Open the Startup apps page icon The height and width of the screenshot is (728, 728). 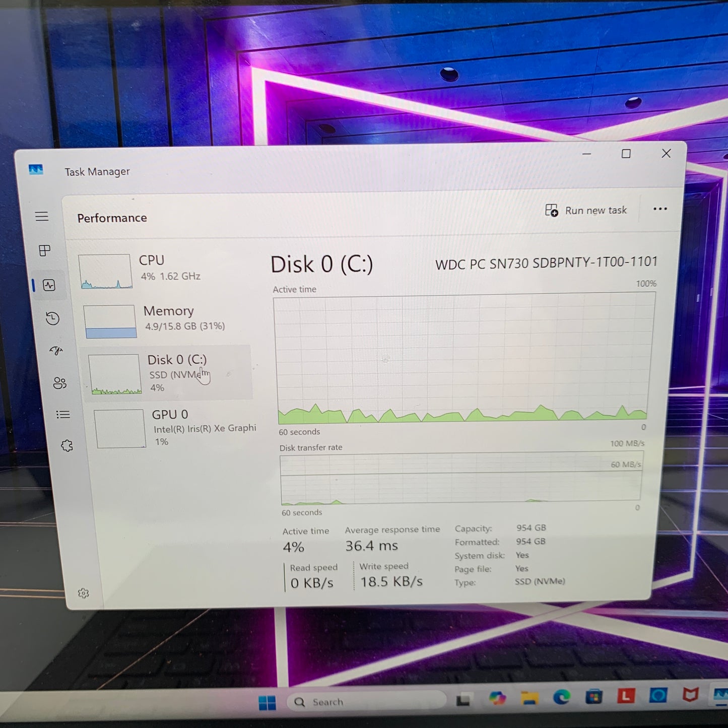(x=56, y=351)
